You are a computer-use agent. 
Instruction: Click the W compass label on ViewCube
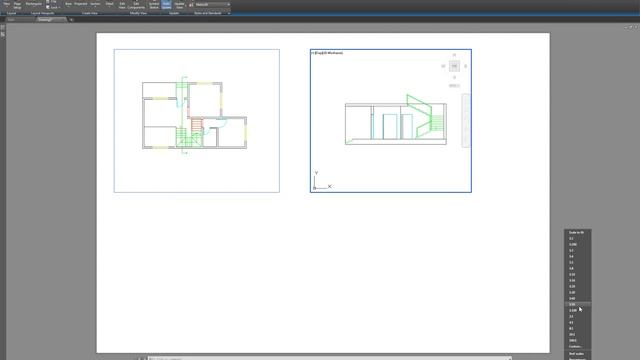coord(443,66)
